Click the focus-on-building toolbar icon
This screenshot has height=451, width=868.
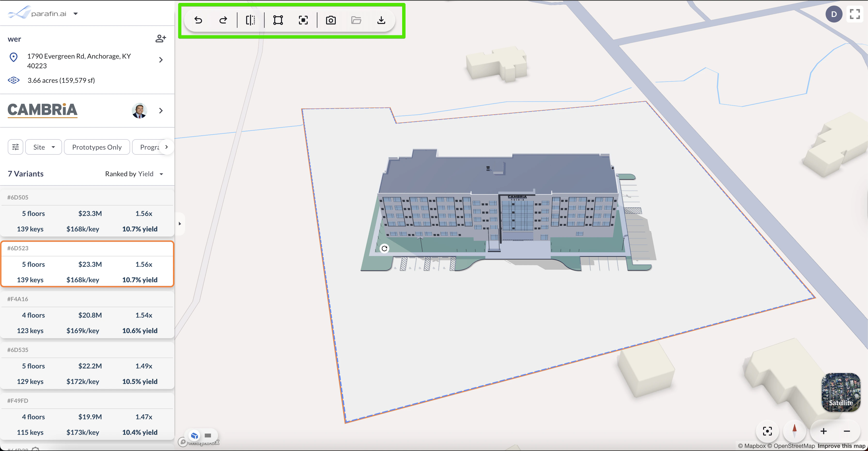[x=303, y=20]
